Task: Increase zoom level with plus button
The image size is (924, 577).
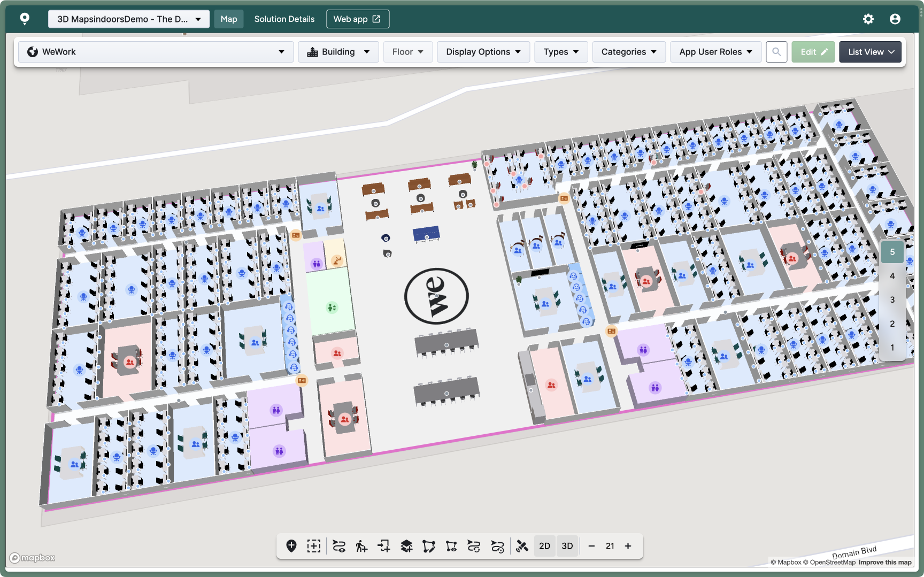Action: (628, 546)
